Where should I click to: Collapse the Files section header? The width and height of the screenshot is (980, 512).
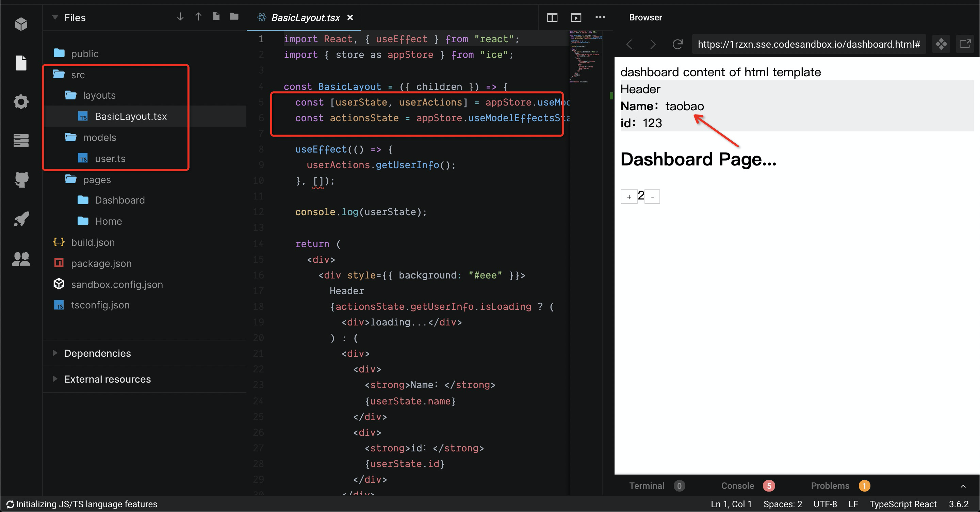click(x=55, y=17)
